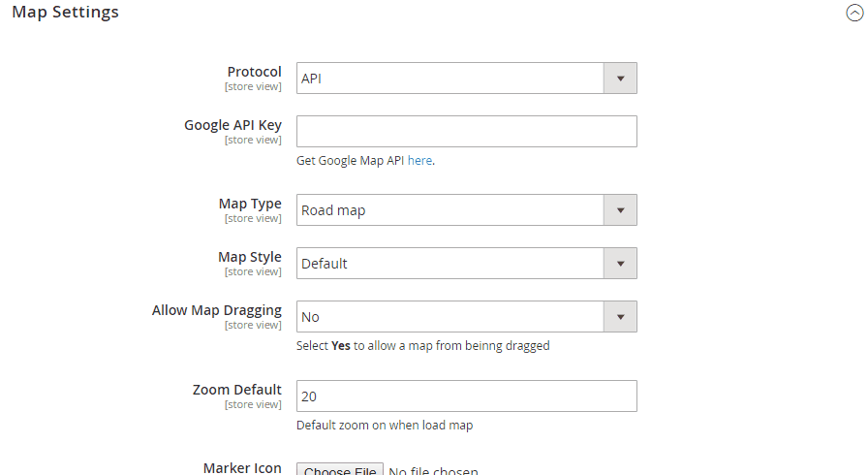The width and height of the screenshot is (868, 475).
Task: Click the Protocol field label
Action: click(254, 72)
